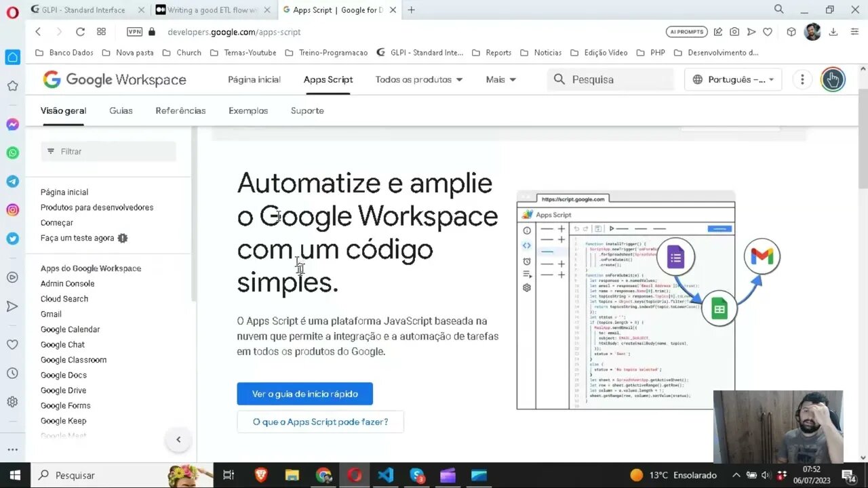Select the Referências tab

180,110
